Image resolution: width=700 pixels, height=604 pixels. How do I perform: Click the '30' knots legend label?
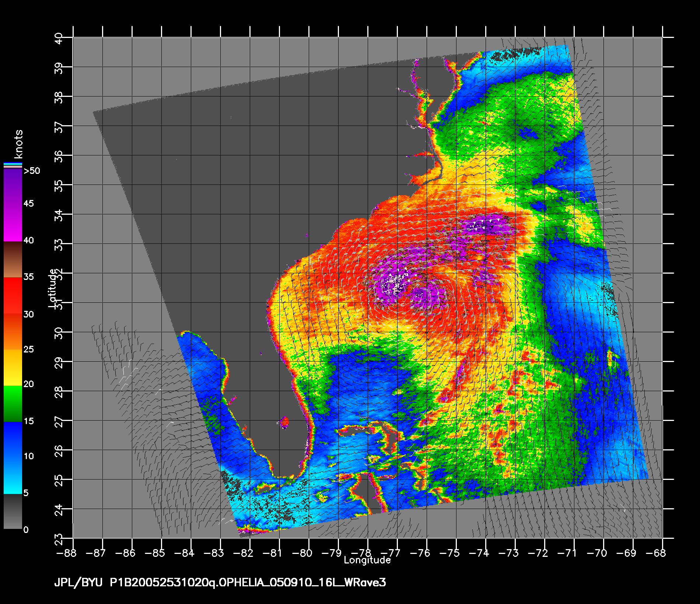[29, 314]
